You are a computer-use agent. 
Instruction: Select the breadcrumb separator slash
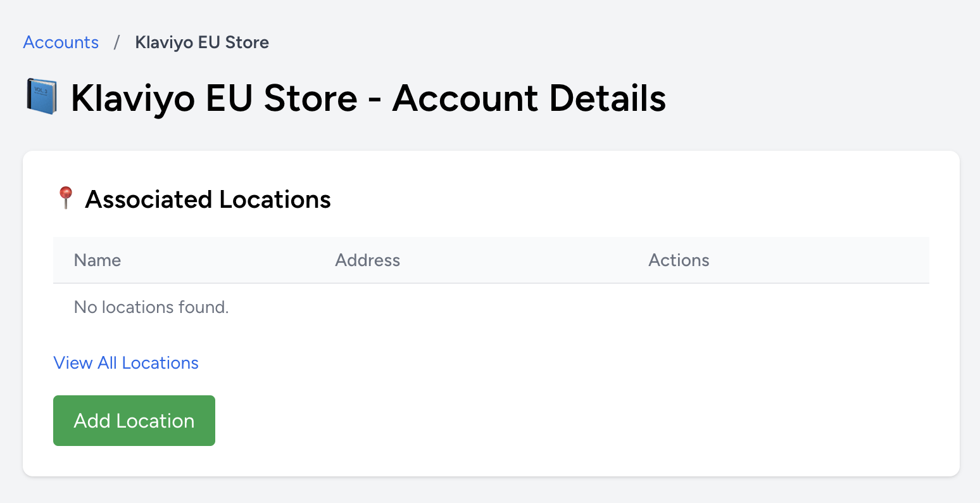coord(116,42)
